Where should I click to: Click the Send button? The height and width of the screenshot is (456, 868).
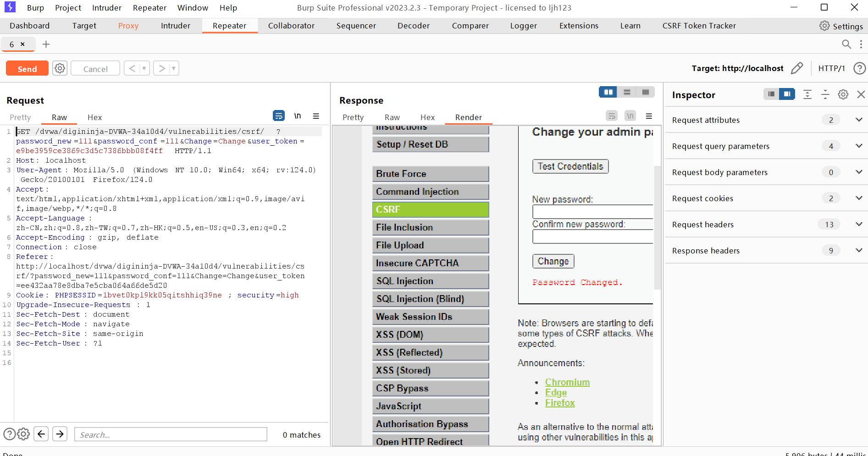(27, 68)
